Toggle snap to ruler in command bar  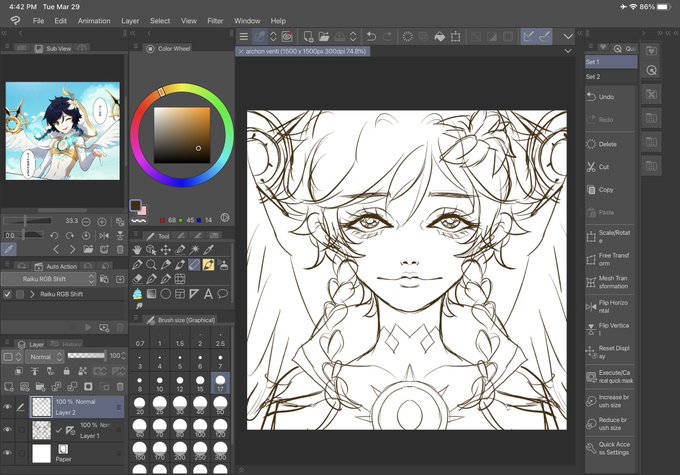(528, 36)
